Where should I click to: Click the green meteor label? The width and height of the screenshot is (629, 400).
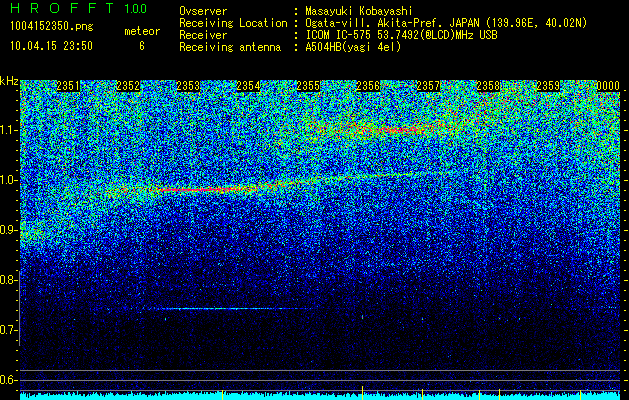point(142,31)
